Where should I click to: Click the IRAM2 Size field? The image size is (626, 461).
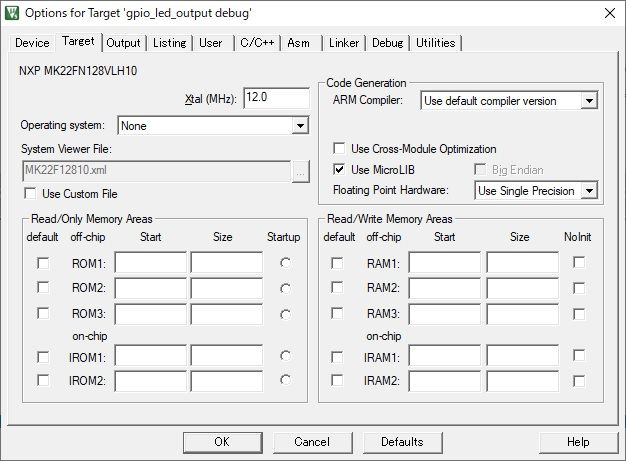[x=522, y=381]
